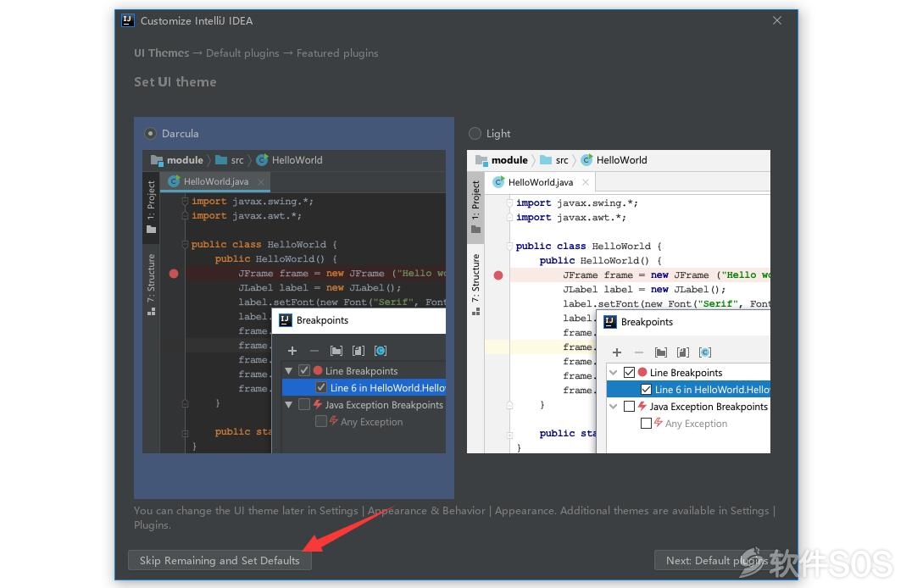Select 'Line 6 in HelloWorld.Hello' row in Light preview
Screen dimensions: 906x588
click(689, 389)
